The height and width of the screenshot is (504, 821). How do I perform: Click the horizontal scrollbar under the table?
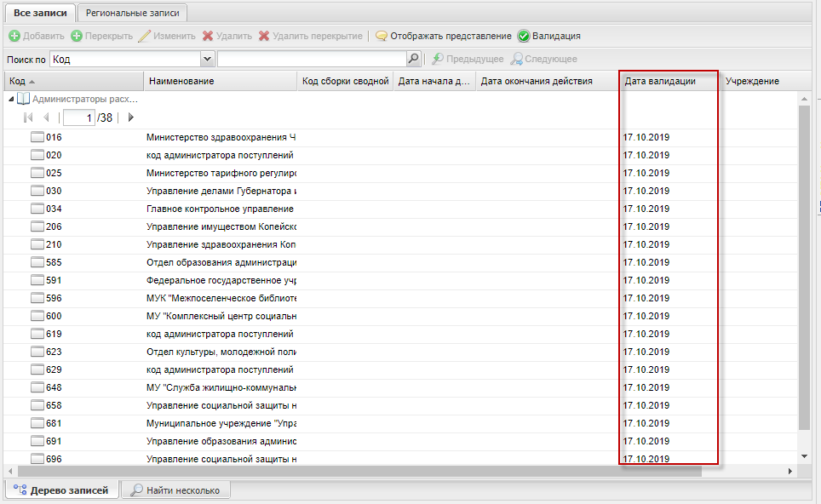358,471
